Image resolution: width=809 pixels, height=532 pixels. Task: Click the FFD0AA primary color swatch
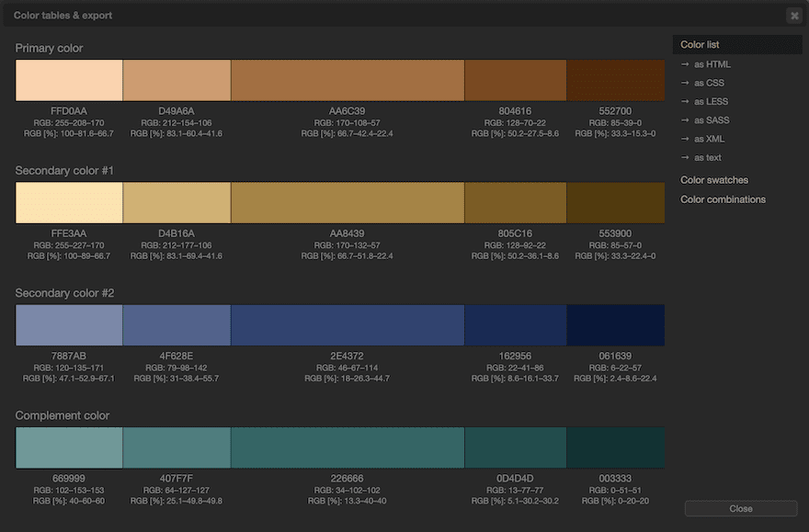click(x=69, y=81)
